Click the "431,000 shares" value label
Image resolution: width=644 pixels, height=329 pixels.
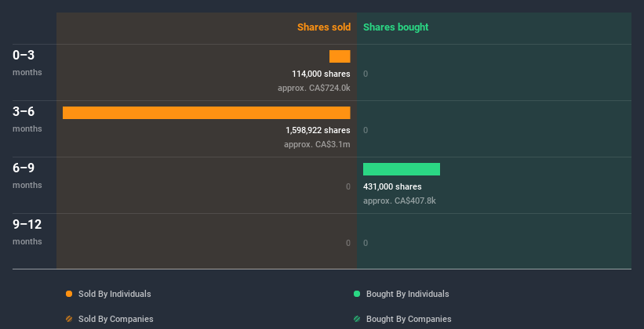(392, 186)
